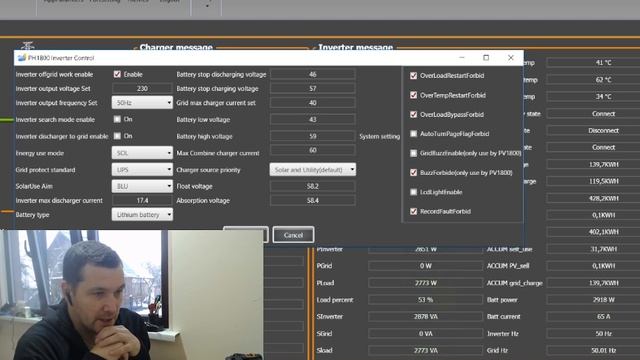The width and height of the screenshot is (640, 360).
Task: Uncheck BuzzForbide checkbox
Action: pos(413,173)
